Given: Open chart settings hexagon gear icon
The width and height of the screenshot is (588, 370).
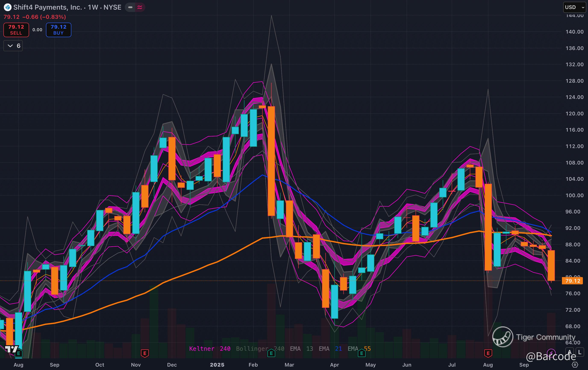Looking at the screenshot, I should tap(575, 365).
